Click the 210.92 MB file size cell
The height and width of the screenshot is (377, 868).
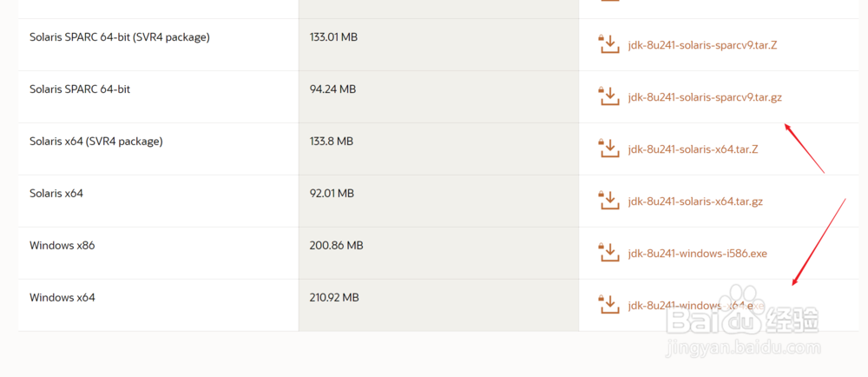click(x=334, y=298)
